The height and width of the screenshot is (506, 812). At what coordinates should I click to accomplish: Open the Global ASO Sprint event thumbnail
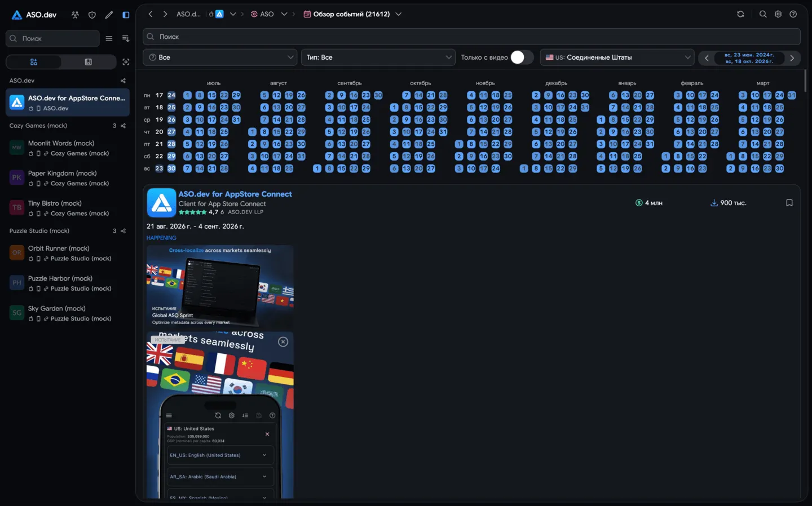tap(220, 286)
